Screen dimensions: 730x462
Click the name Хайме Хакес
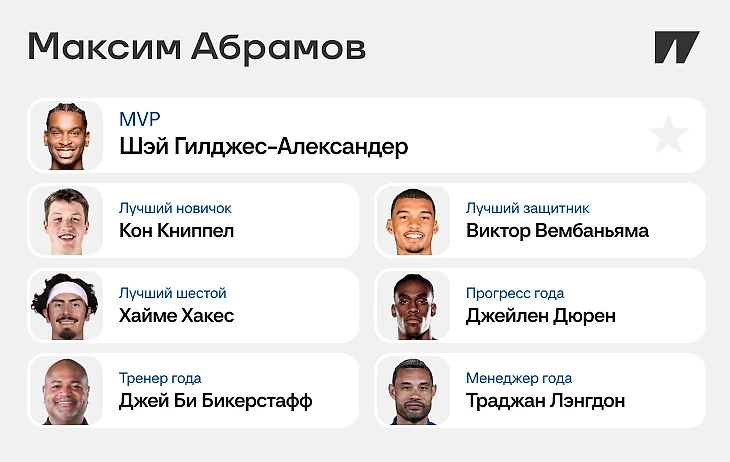click(176, 316)
